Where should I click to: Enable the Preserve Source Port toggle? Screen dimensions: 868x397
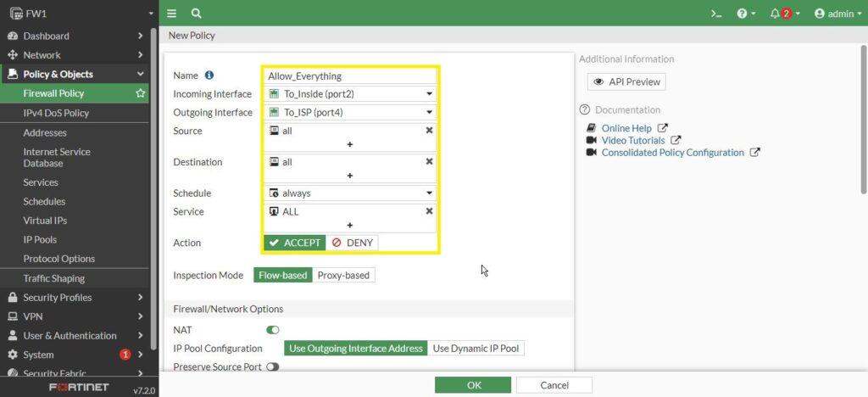click(x=273, y=367)
